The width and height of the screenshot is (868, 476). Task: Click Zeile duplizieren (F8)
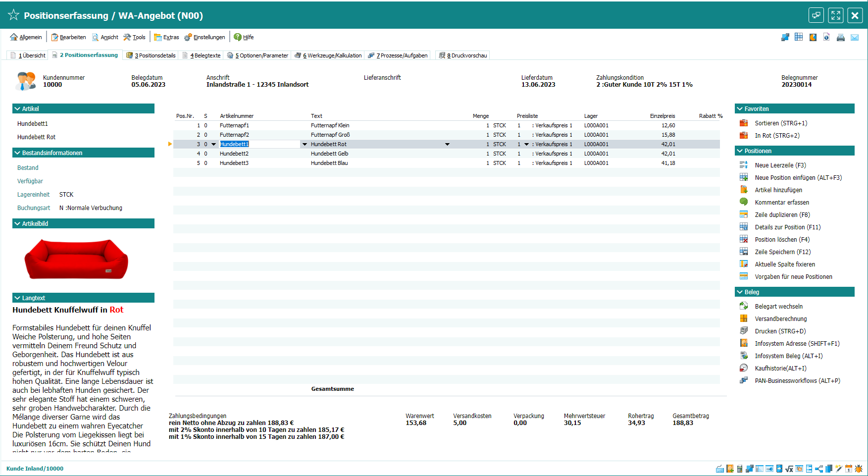click(x=782, y=215)
